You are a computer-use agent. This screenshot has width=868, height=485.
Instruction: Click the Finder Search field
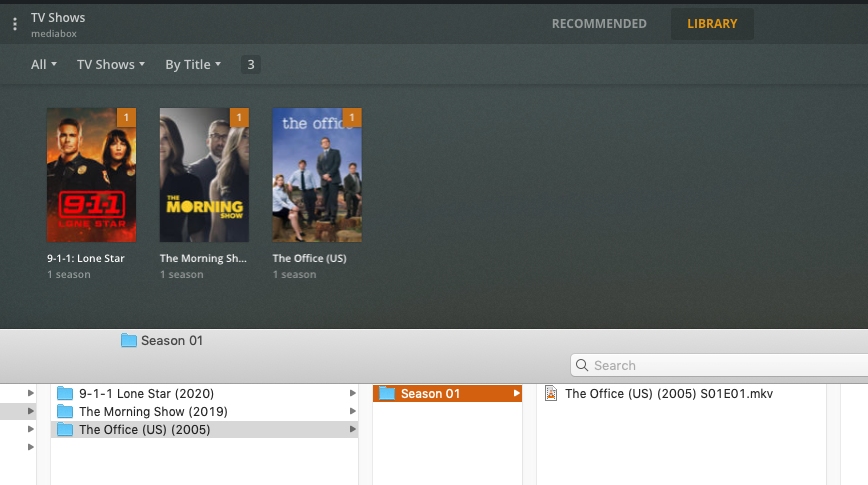coord(719,365)
